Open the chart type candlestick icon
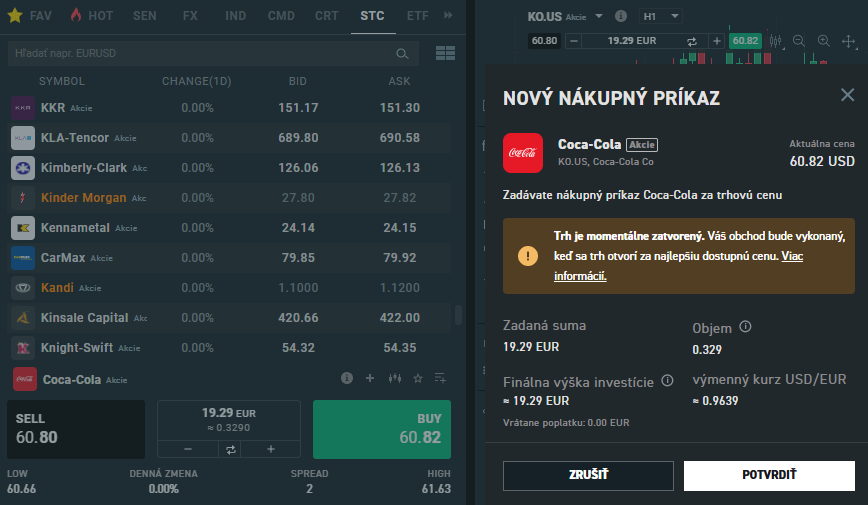Image resolution: width=868 pixels, height=505 pixels. (774, 41)
